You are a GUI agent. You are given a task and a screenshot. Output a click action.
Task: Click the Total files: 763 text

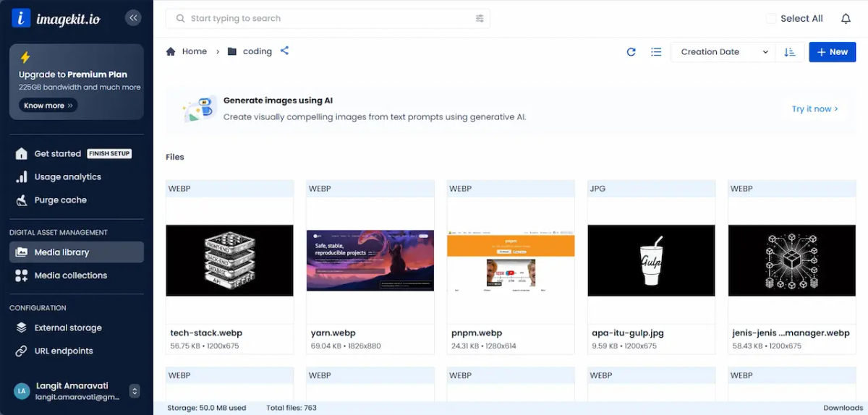(292, 408)
